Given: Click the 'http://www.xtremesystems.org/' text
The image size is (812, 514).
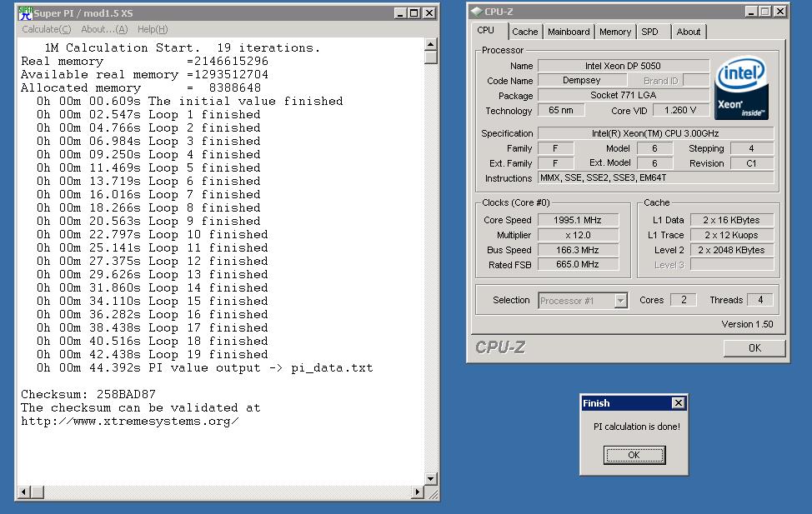Looking at the screenshot, I should (129, 422).
